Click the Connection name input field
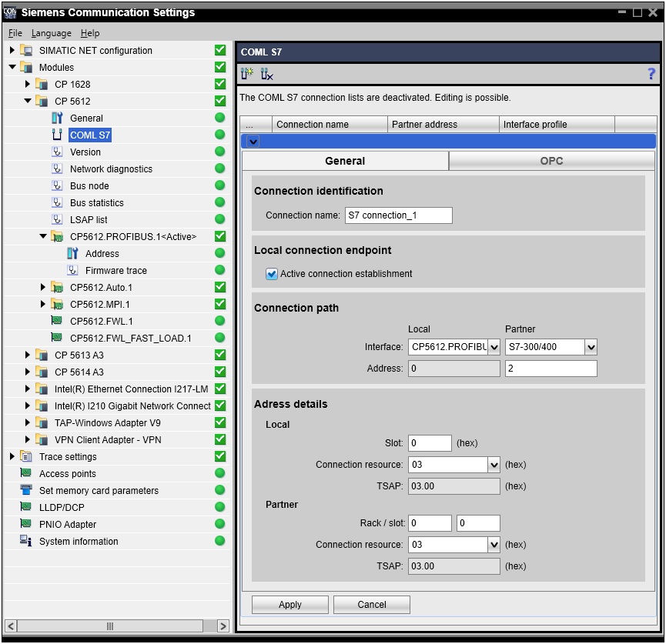 [398, 215]
